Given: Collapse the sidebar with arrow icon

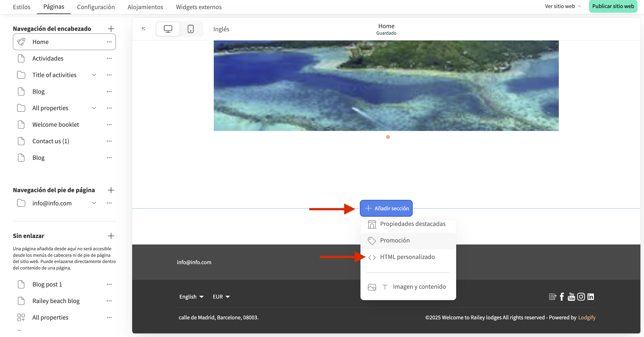Looking at the screenshot, I should coord(144,29).
